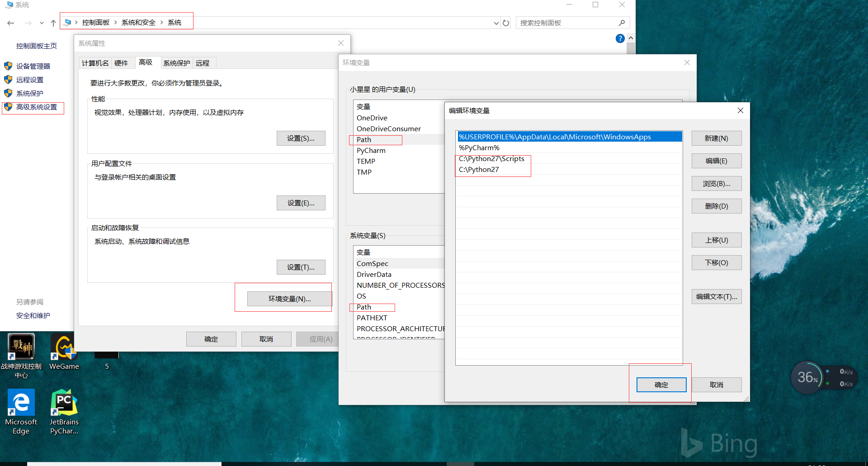868x466 pixels.
Task: Click the blue Help question-mark icon
Action: [x=620, y=38]
